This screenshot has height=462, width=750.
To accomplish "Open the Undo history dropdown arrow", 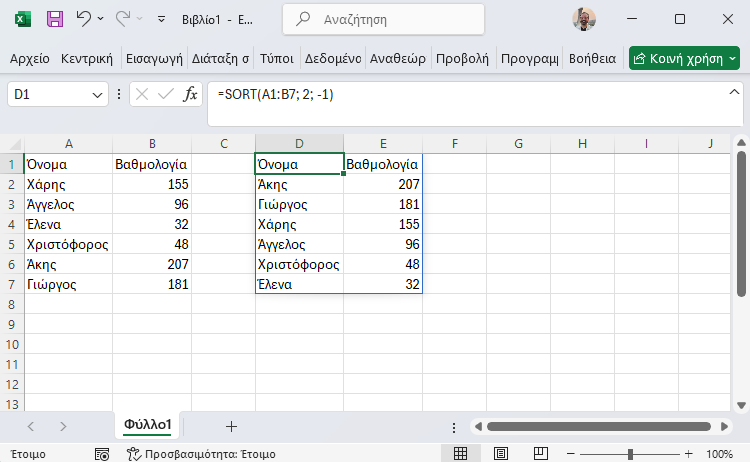I will [x=100, y=19].
